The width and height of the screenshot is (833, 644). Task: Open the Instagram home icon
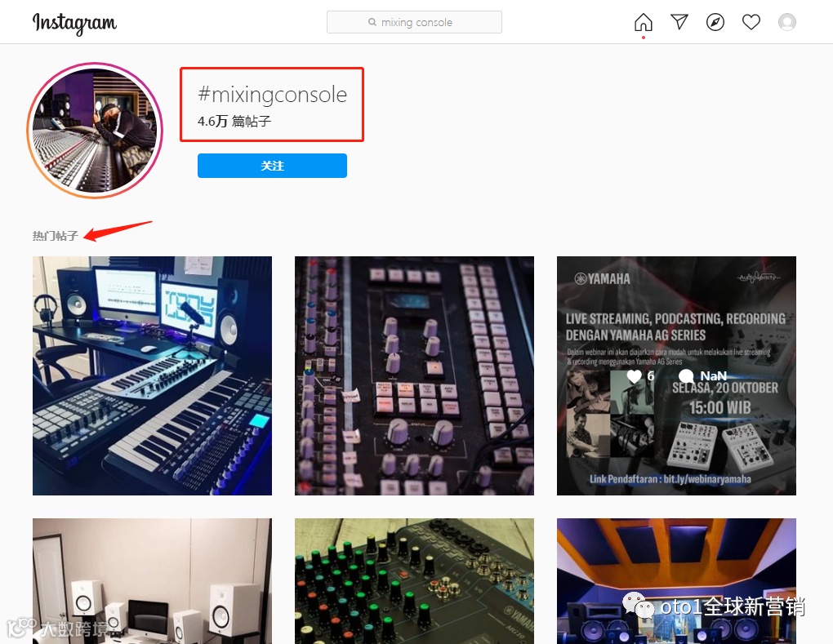(644, 22)
